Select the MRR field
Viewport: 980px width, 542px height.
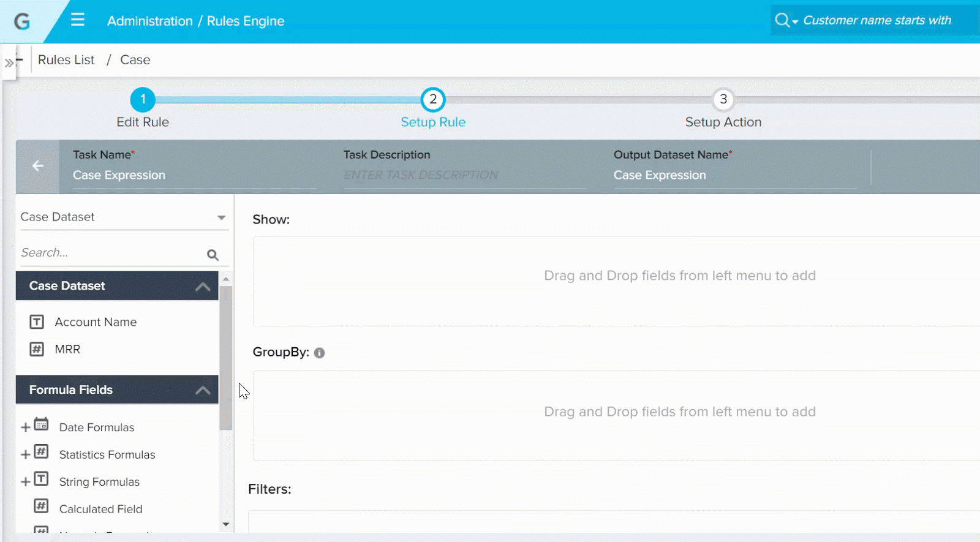click(x=67, y=349)
